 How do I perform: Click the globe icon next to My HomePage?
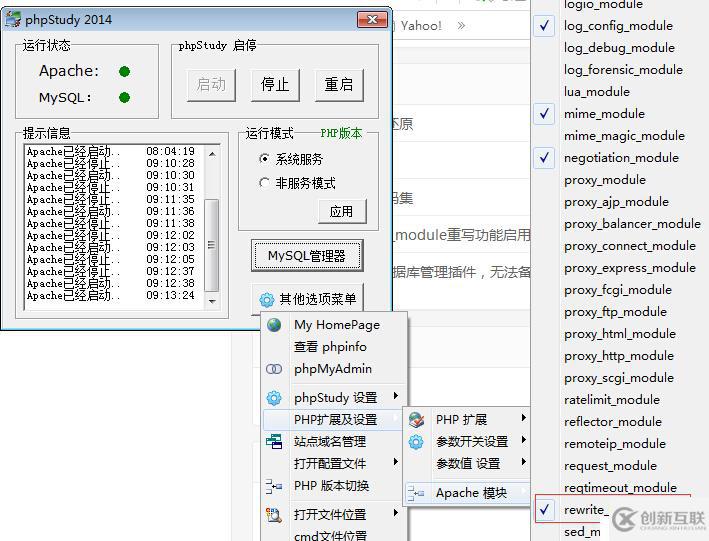click(x=274, y=325)
